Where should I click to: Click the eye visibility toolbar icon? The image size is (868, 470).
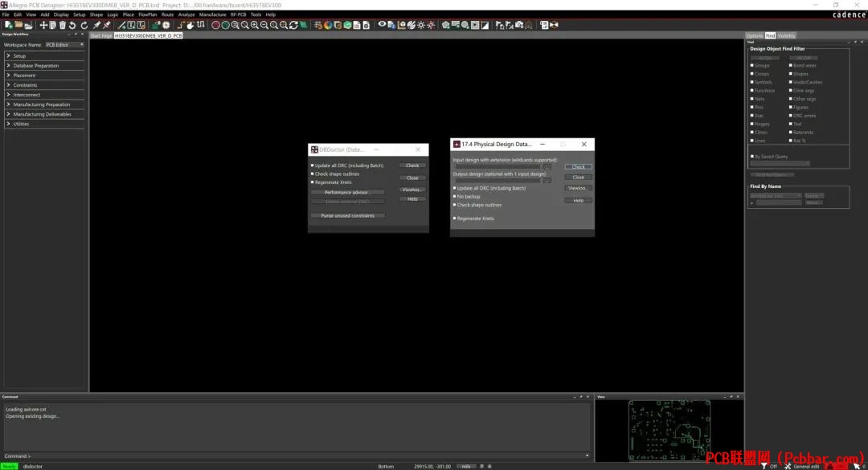click(x=382, y=24)
